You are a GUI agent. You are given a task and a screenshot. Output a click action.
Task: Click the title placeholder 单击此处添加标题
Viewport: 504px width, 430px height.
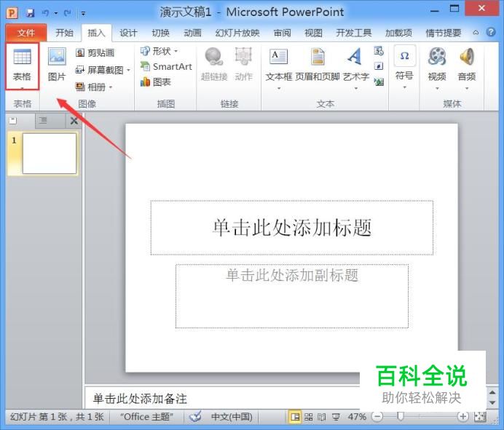tap(292, 228)
